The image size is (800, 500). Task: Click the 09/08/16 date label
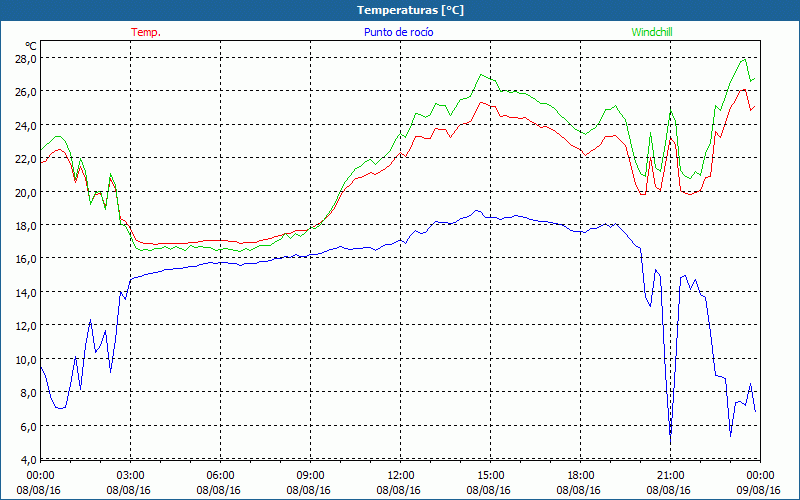(759, 490)
